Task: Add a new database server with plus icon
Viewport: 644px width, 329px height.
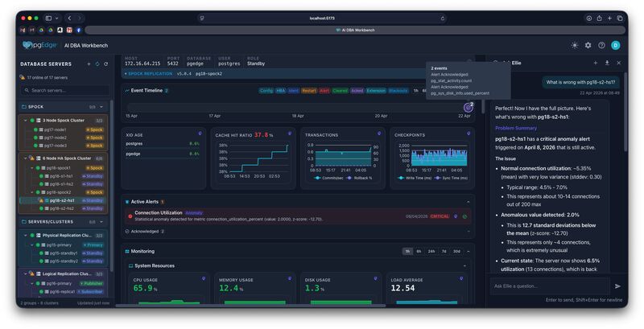Action: [89, 64]
